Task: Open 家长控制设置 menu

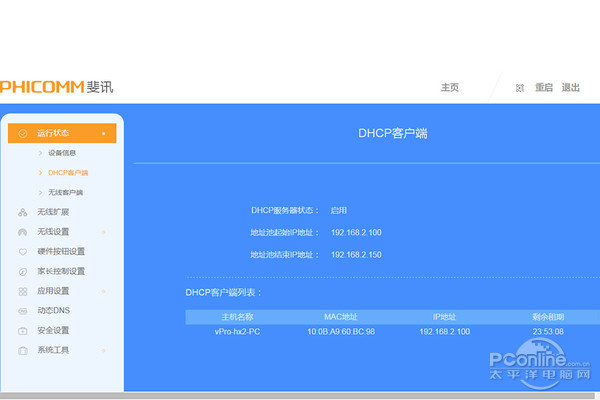Action: click(61, 271)
